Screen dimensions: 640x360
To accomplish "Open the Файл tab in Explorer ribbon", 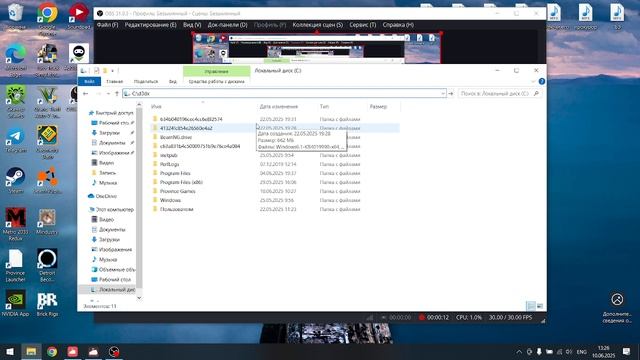I will click(89, 81).
